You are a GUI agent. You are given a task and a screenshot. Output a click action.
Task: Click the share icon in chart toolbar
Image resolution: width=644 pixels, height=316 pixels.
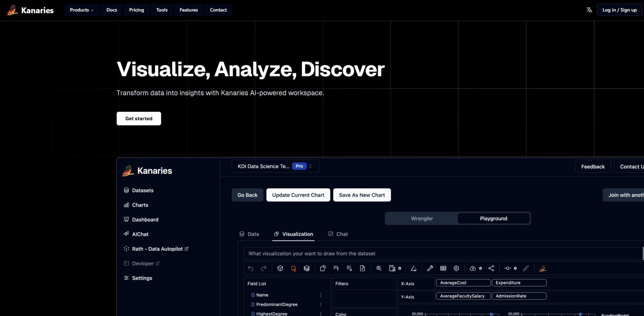coord(491,268)
